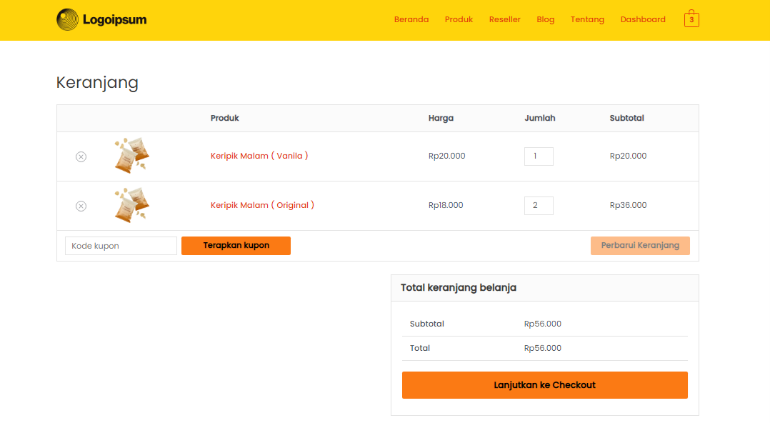Open the Produk menu item

(x=458, y=19)
